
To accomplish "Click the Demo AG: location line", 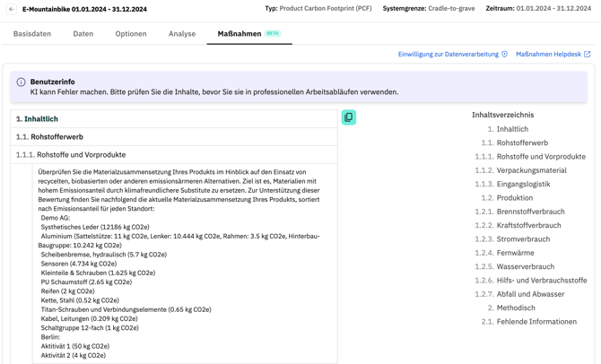I will click(x=56, y=218).
